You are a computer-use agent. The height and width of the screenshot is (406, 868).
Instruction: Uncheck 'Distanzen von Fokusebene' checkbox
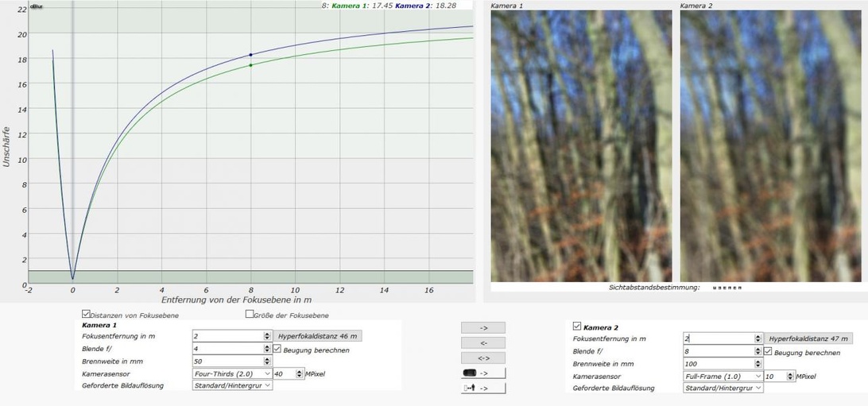[87, 315]
